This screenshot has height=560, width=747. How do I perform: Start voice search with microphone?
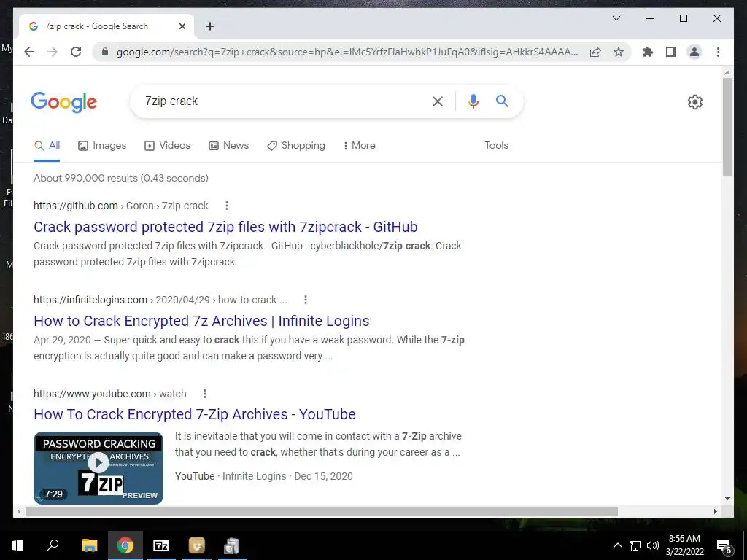(x=473, y=101)
